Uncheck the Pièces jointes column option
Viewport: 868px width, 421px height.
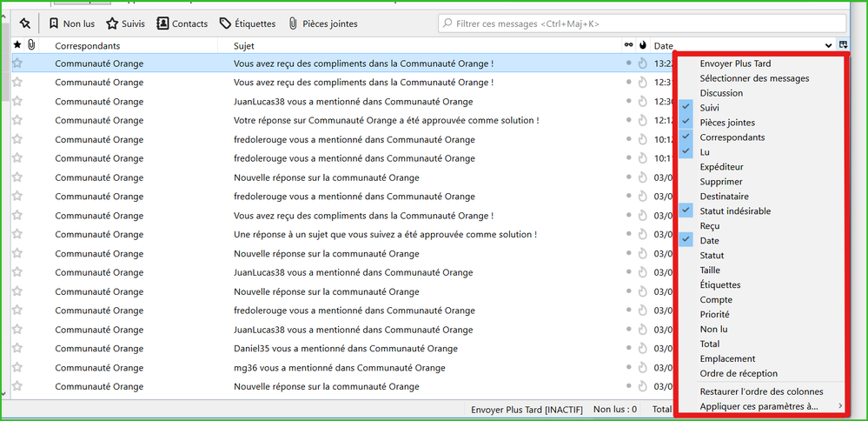[x=727, y=123]
